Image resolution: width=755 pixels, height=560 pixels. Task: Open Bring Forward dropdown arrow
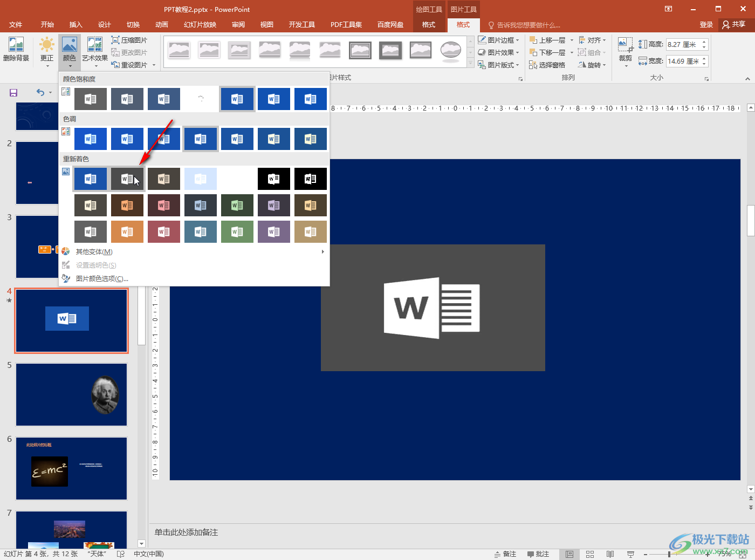click(x=572, y=40)
